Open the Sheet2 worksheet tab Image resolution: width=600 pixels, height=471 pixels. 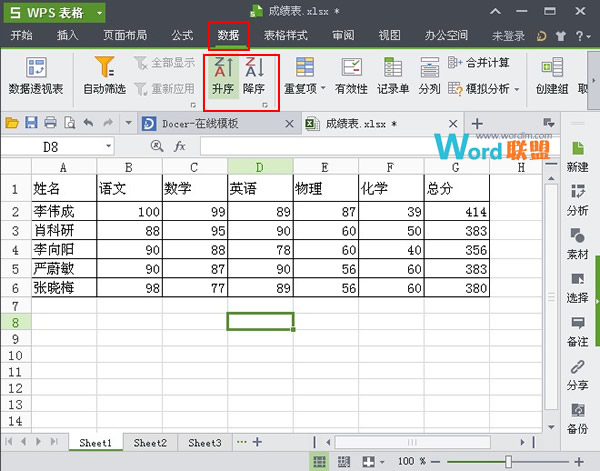(150, 442)
